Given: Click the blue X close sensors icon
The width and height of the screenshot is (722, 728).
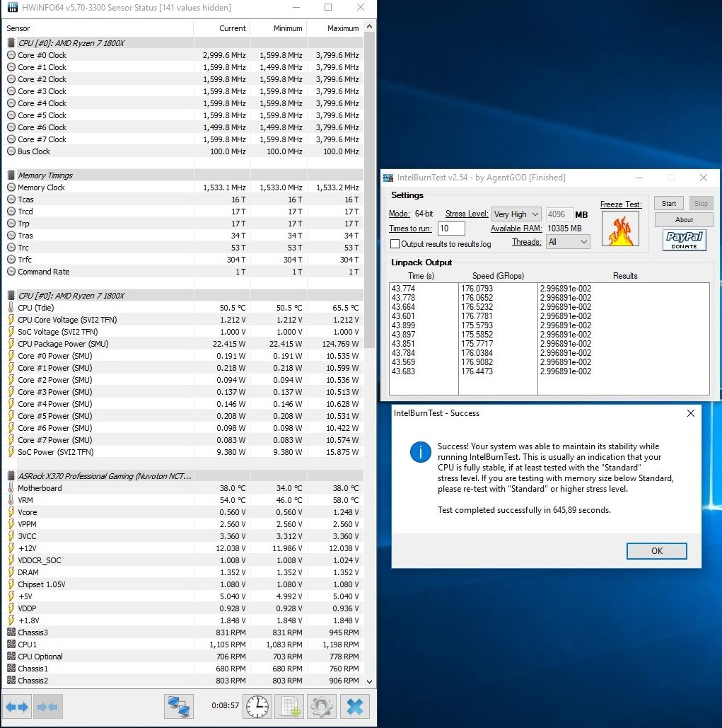Looking at the screenshot, I should (x=355, y=707).
